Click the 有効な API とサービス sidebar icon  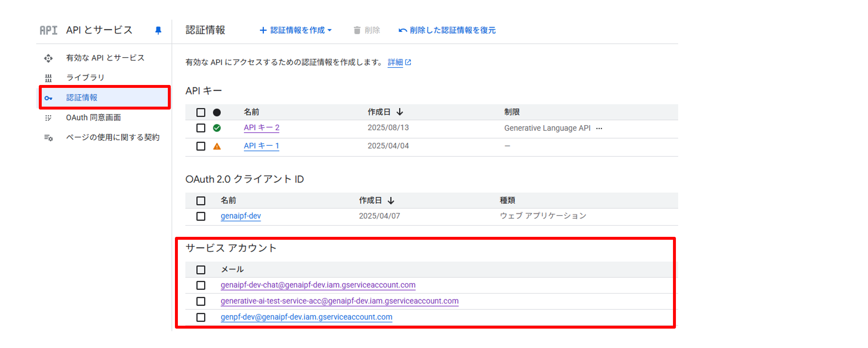(49, 58)
